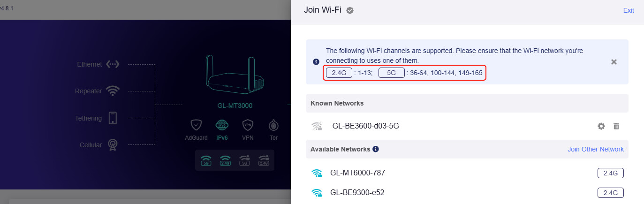Click the info icon in channel notice
This screenshot has height=204, width=644.
[316, 62]
